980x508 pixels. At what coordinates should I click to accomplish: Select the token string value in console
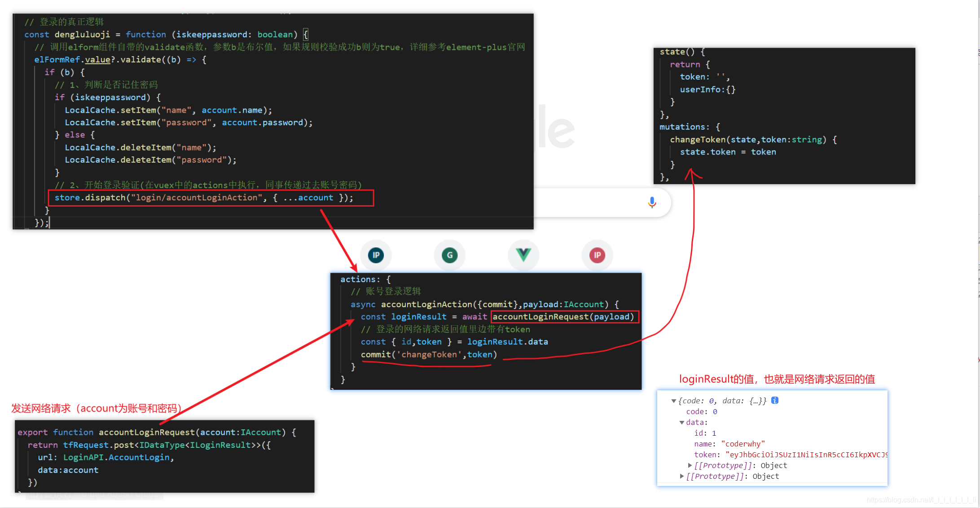click(806, 455)
